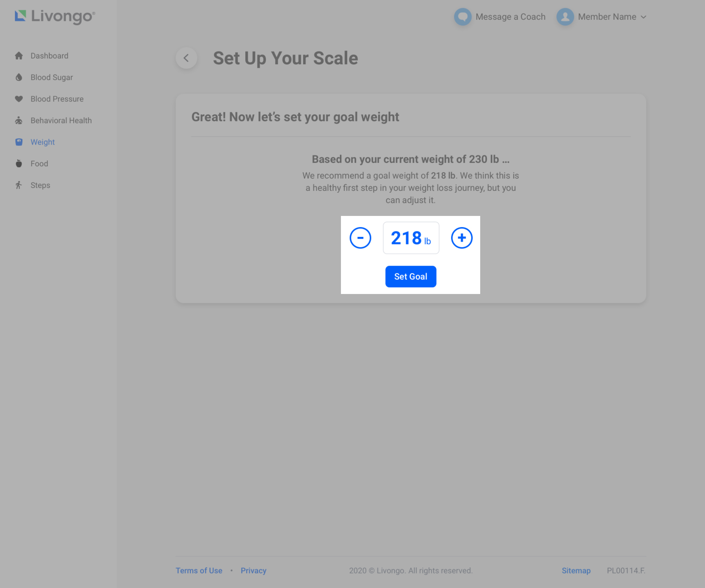
Task: Select the Food apple icon
Action: pos(19,163)
